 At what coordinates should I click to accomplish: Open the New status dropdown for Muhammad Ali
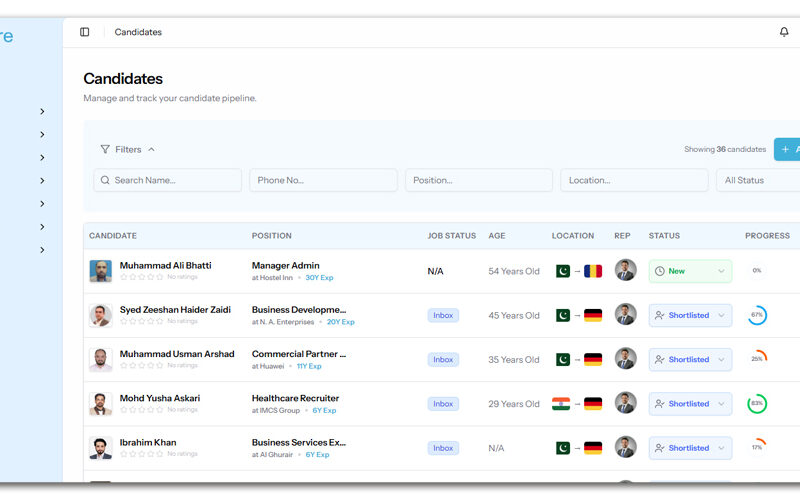click(690, 271)
